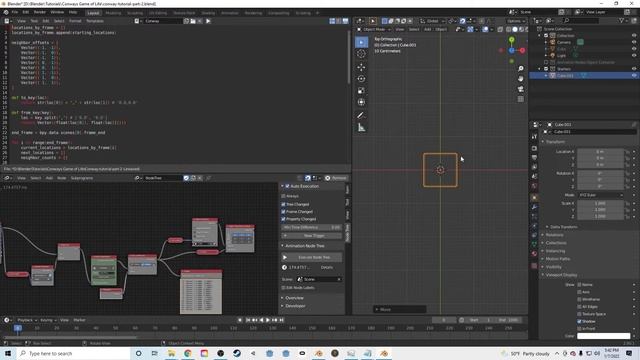Open Chrome from Windows taskbar
The height and width of the screenshot is (360, 640).
coord(188,353)
